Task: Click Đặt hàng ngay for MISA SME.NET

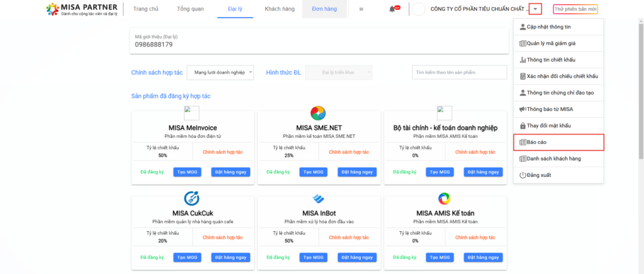Action: (357, 172)
